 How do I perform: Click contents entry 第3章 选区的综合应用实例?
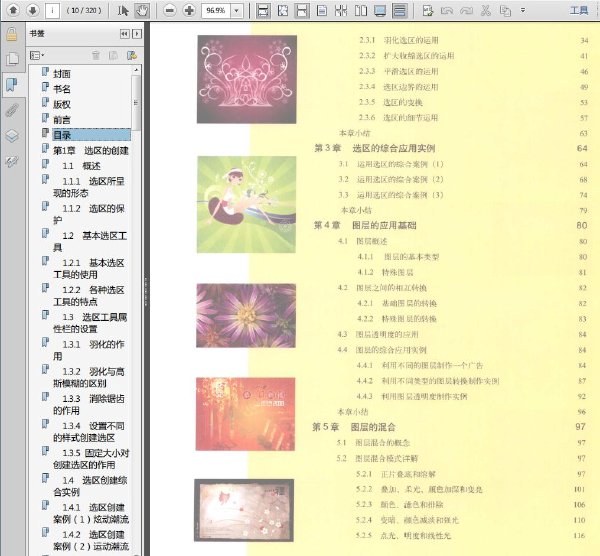(x=375, y=148)
